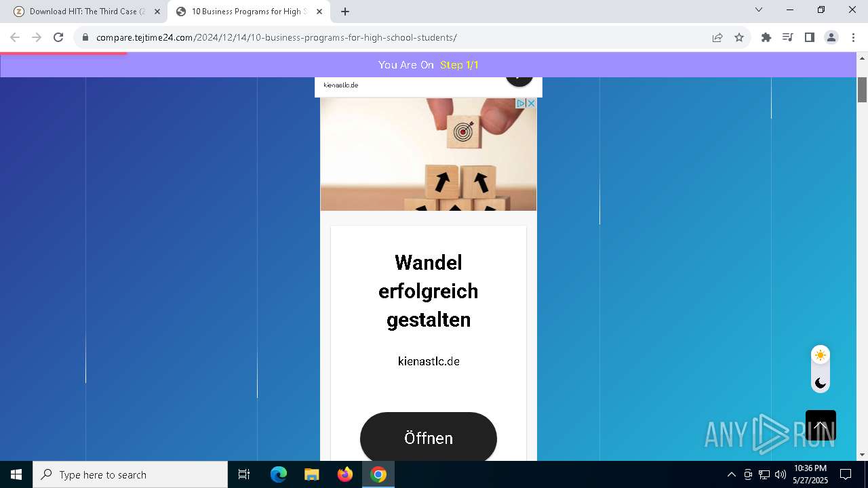The height and width of the screenshot is (488, 868).
Task: Open the kienastlc.de link in ad card
Action: [x=429, y=361]
